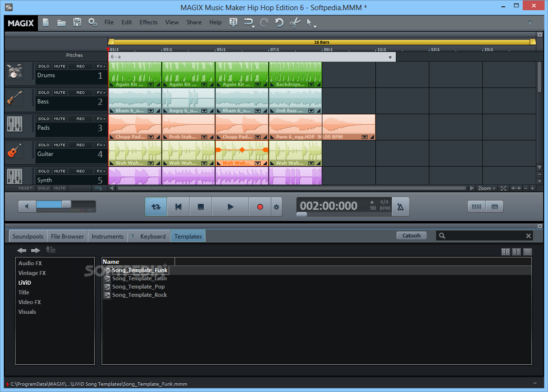Click the orange Guitar track instrument icon
The width and height of the screenshot is (548, 392).
point(15,150)
